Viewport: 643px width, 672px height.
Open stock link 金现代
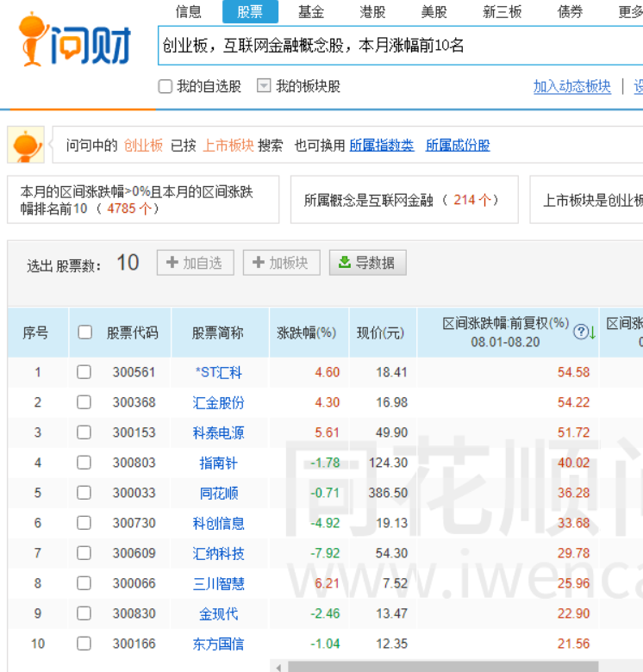[219, 613]
